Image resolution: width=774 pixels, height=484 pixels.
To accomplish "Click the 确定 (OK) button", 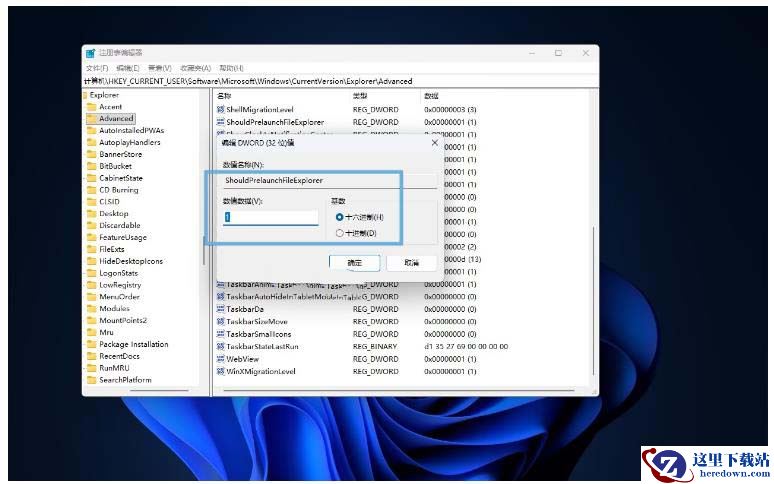I will pos(354,262).
